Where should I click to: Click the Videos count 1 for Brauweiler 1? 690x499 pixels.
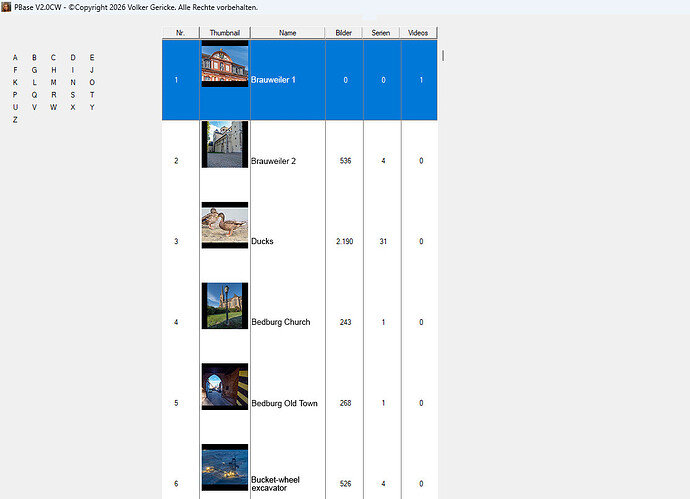(x=421, y=80)
